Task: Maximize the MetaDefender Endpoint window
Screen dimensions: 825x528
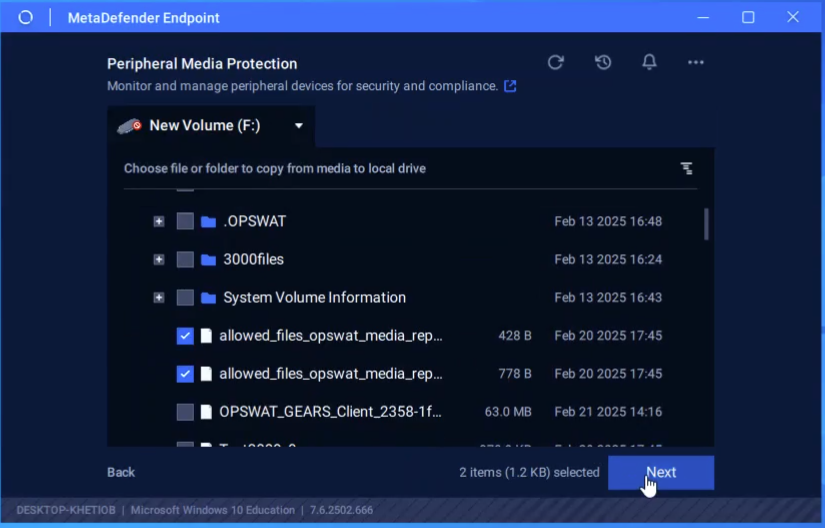Action: (x=748, y=17)
